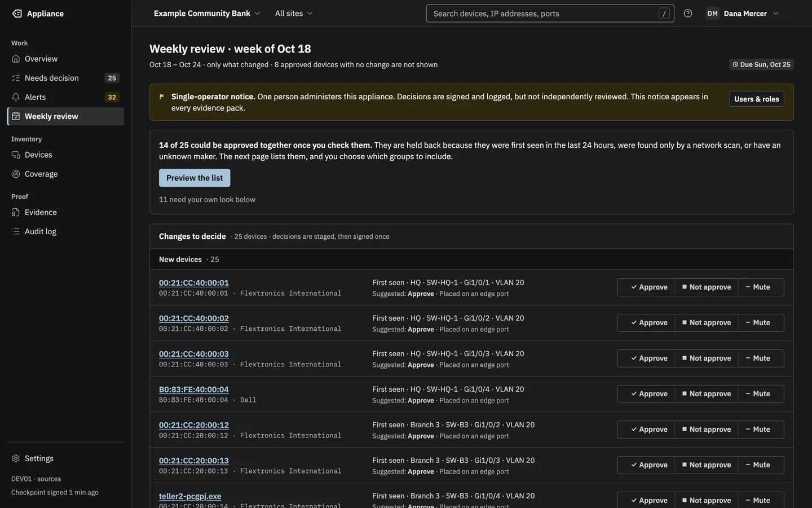Click the help question mark icon
This screenshot has width=812, height=508.
[x=688, y=14]
